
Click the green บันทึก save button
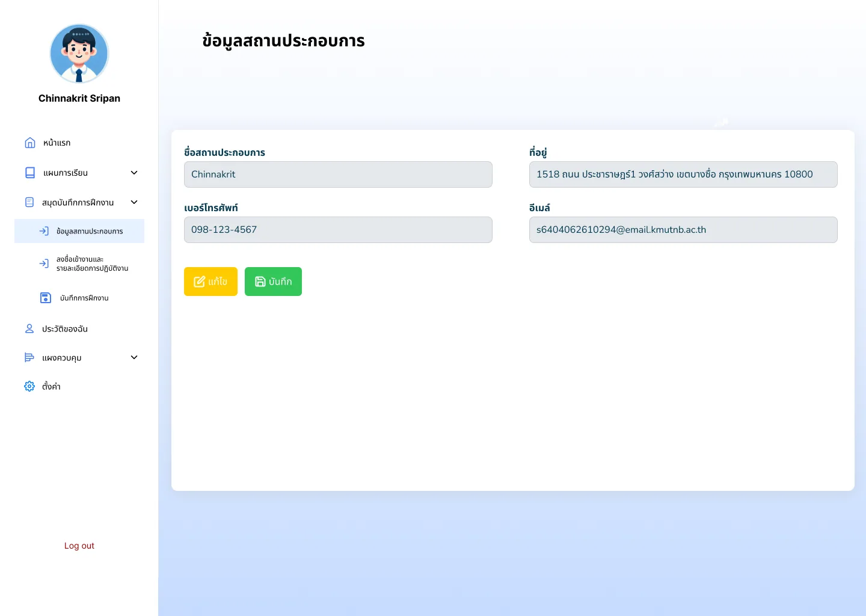273,282
